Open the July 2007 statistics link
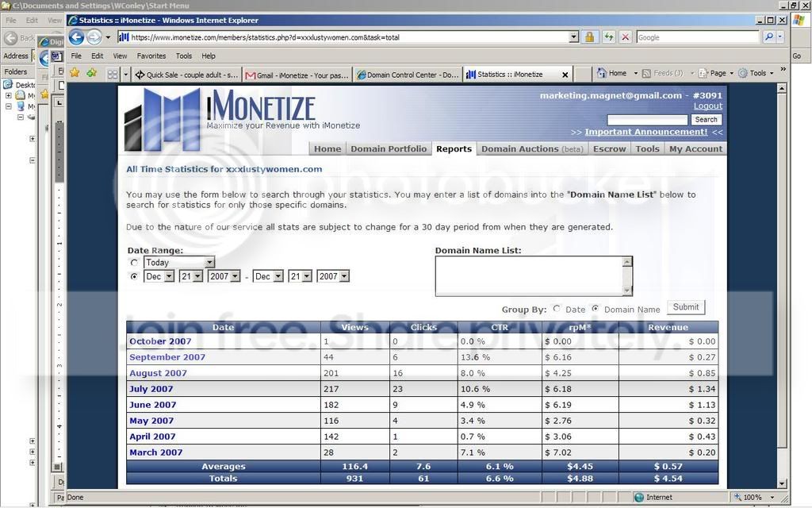Screen dimensions: 812x508 pyautogui.click(x=151, y=389)
